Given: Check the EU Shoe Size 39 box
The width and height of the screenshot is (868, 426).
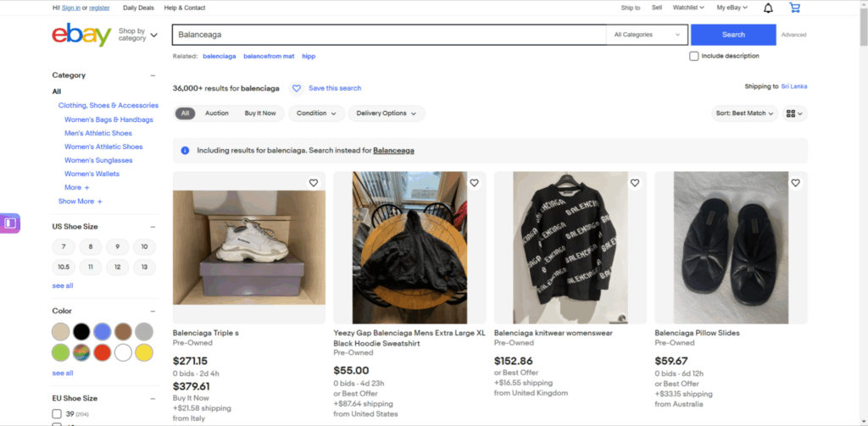Looking at the screenshot, I should click(x=57, y=414).
